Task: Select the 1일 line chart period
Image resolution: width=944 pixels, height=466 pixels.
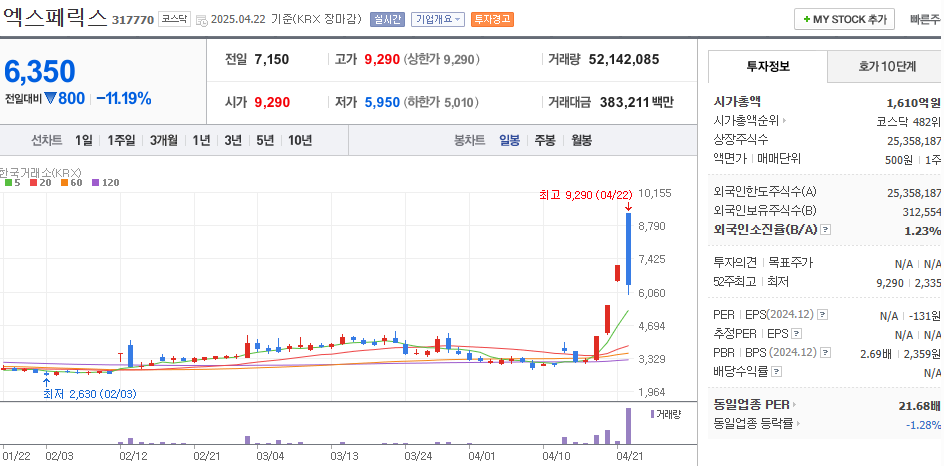Action: 84,141
